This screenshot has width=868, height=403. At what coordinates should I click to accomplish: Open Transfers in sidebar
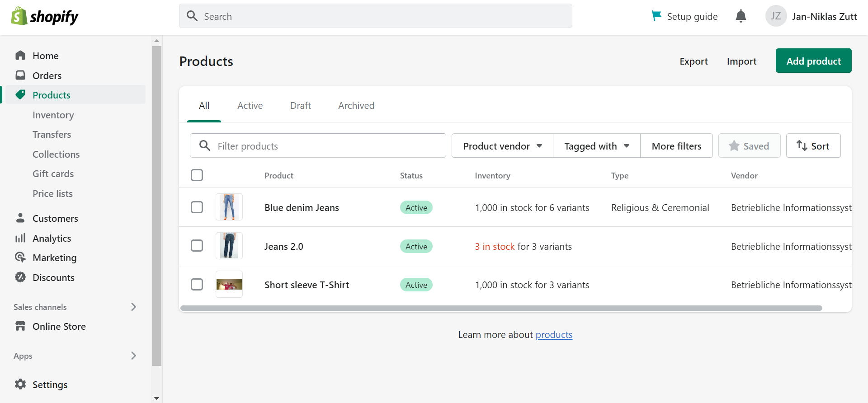tap(52, 135)
